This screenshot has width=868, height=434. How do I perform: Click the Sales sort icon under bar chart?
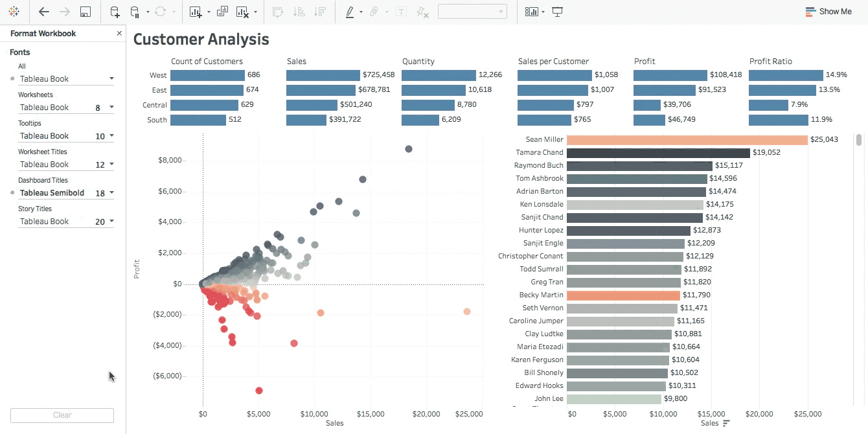point(726,424)
